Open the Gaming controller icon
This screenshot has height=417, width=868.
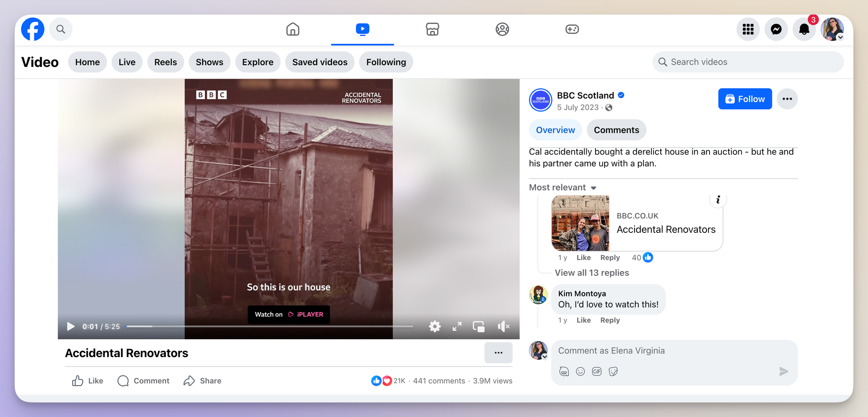[x=572, y=29]
